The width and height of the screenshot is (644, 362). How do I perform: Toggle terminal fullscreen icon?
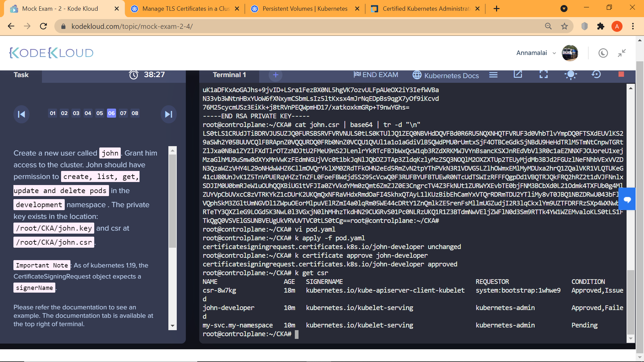pyautogui.click(x=543, y=74)
